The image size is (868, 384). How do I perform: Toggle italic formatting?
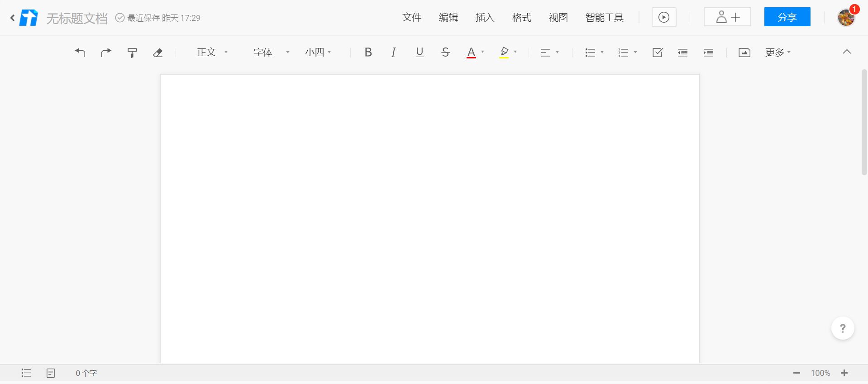coord(394,53)
